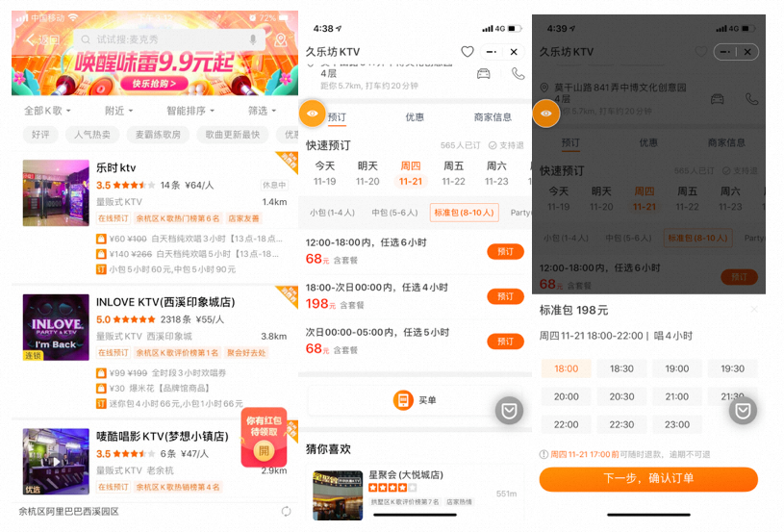784x532 pixels.
Task: Select date 周六 11-23 in the middle screen
Action: (496, 173)
